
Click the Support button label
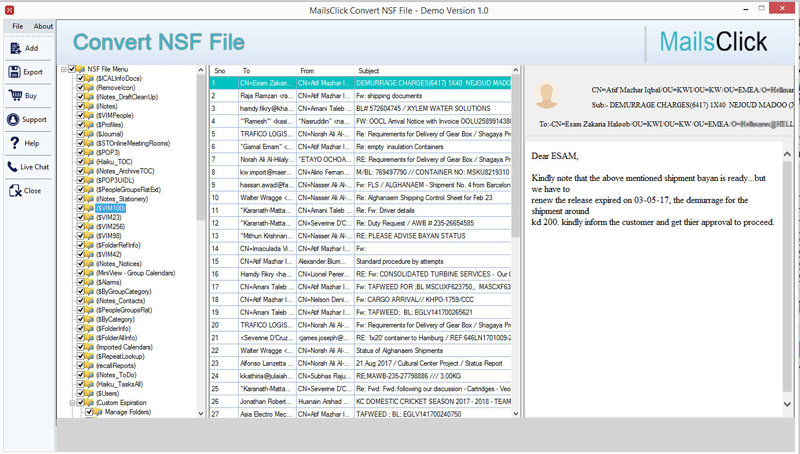click(34, 119)
